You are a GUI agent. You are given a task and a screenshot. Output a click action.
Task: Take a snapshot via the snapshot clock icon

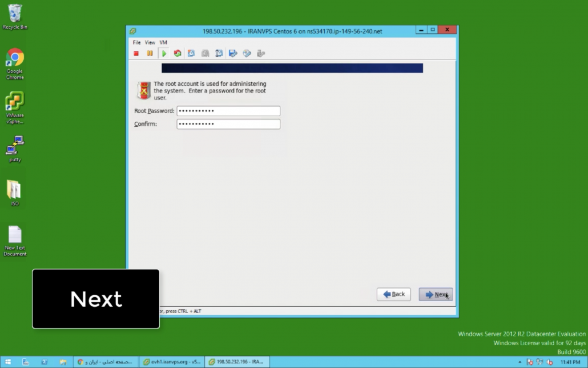tap(191, 54)
